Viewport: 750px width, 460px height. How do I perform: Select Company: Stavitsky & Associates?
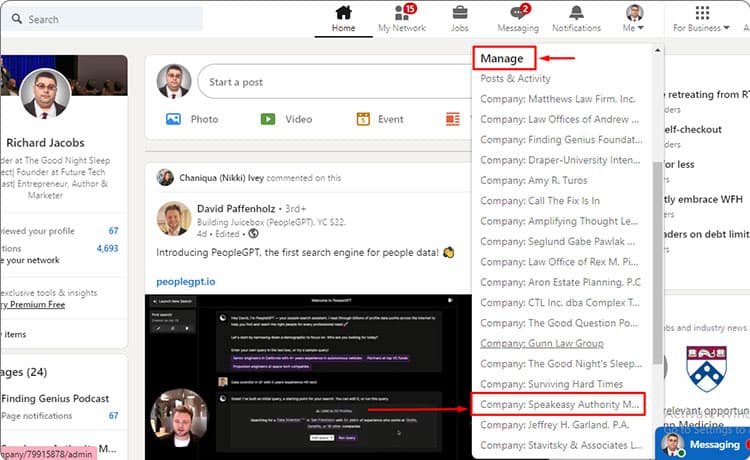tap(561, 445)
